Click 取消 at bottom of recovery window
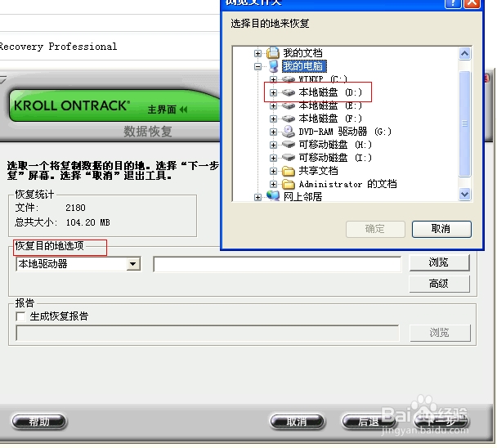This screenshot has width=497, height=448. tap(298, 422)
